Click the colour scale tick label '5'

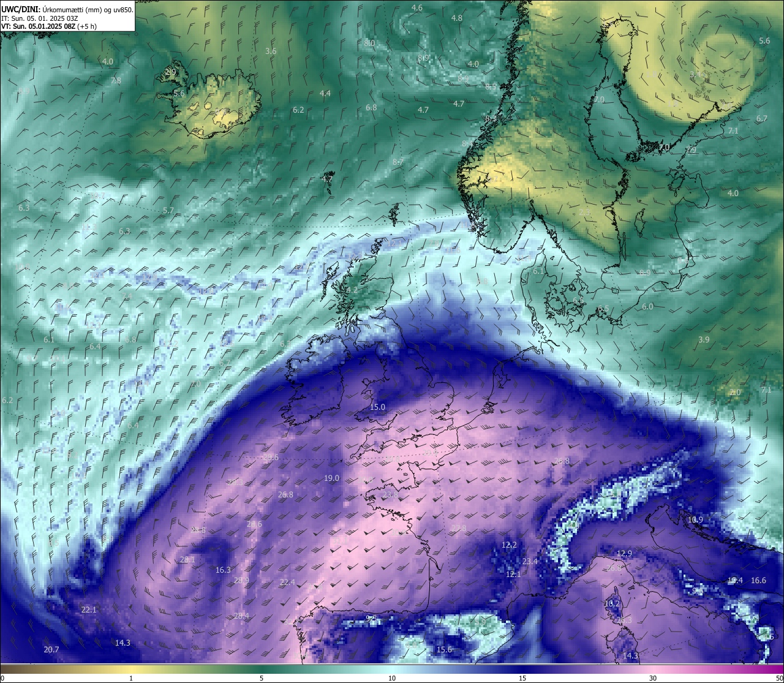click(262, 678)
